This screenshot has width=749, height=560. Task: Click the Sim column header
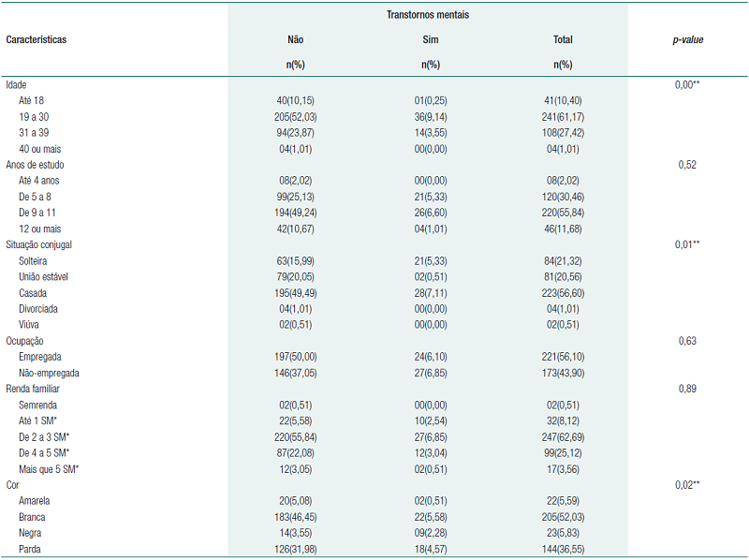tap(430, 40)
